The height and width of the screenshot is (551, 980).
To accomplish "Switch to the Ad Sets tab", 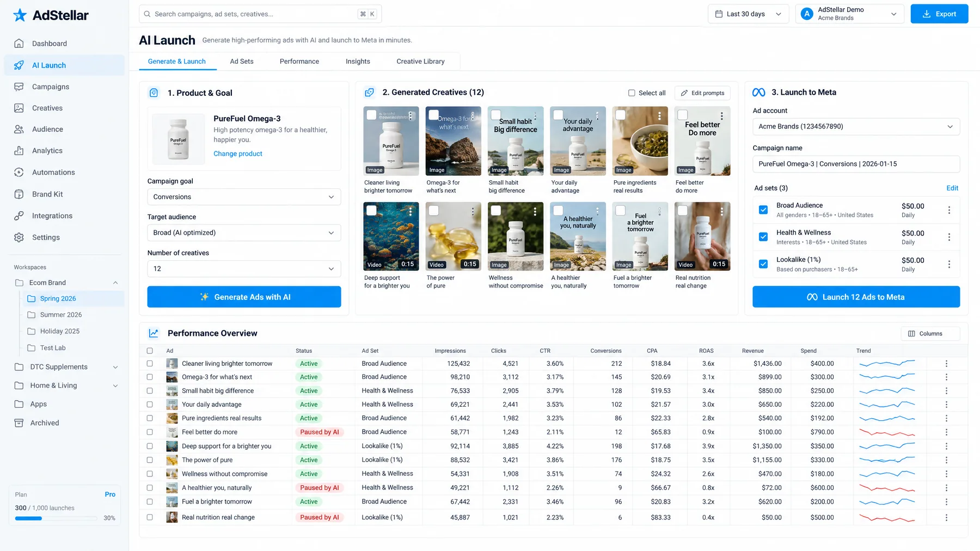I will click(x=242, y=62).
